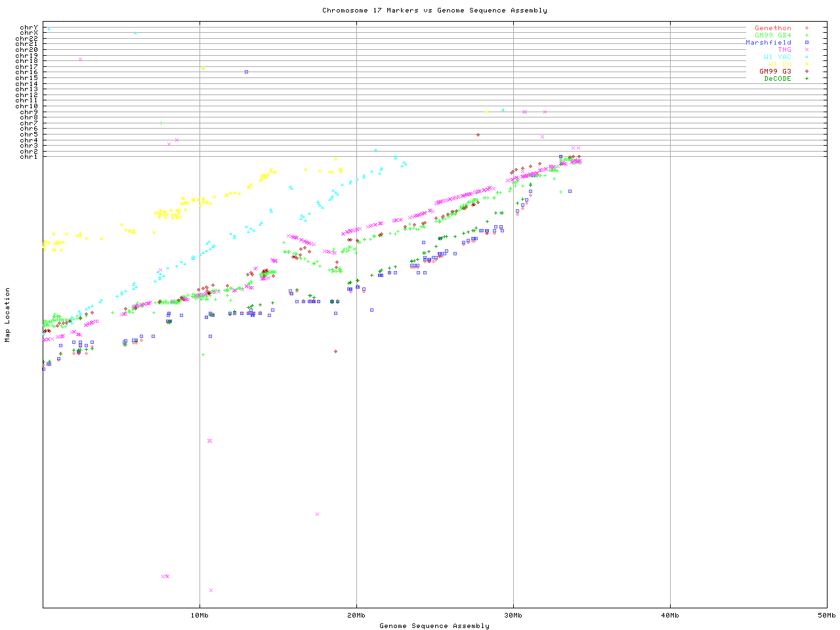Viewport: 840px width, 630px height.
Task: Click the GM99 G3 dark red legend marker
Action: point(807,72)
